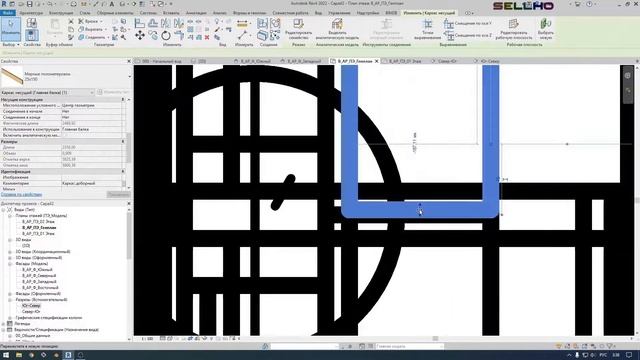The image size is (640, 360).
Task: Click the red Delete icon in Modify panel
Action: click(207, 38)
